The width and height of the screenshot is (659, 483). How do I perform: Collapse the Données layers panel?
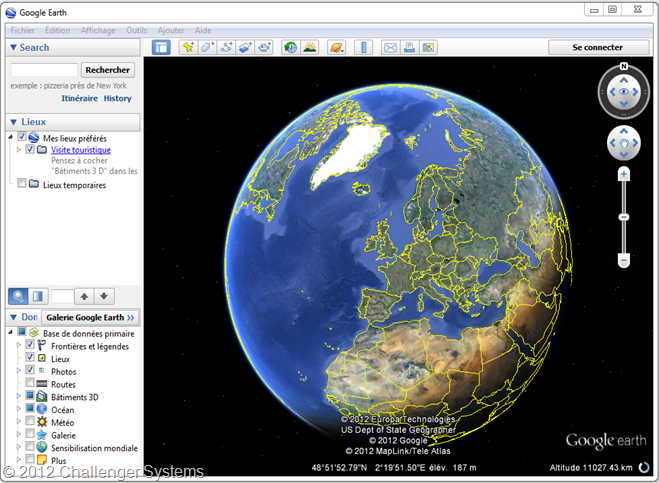13,317
